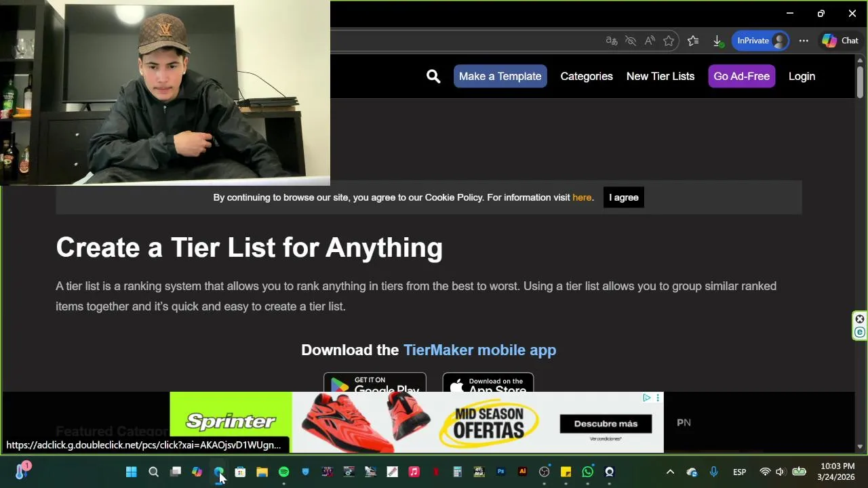Open the teal floating side widget icon
This screenshot has height=488, width=868.
pyautogui.click(x=860, y=332)
